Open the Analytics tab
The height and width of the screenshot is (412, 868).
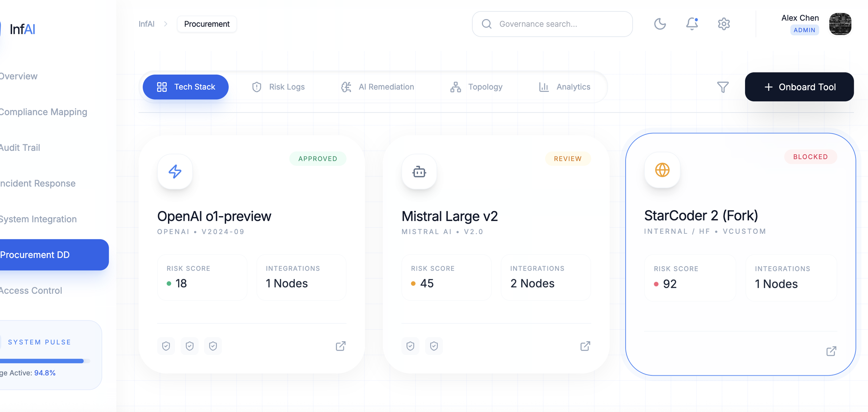coord(565,87)
